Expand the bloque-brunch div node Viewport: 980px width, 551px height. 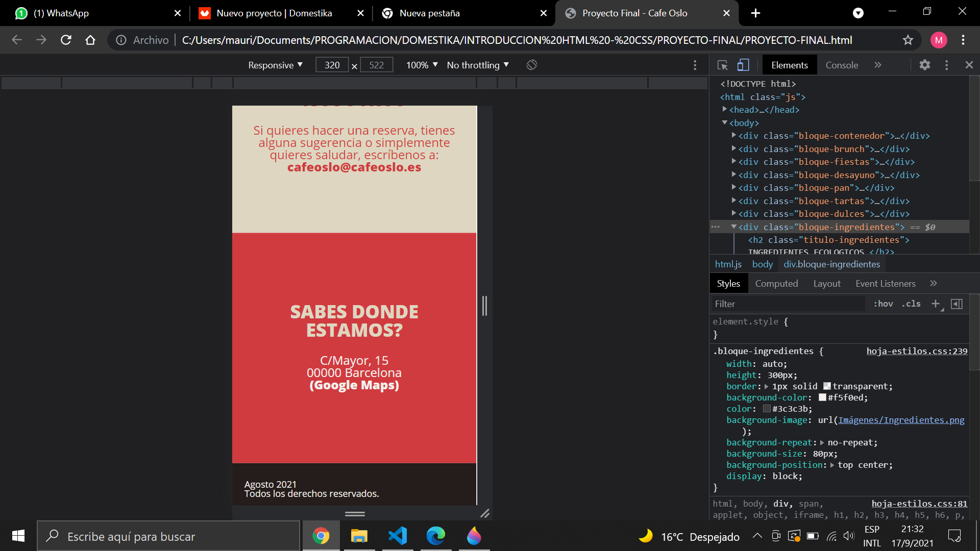pyautogui.click(x=733, y=148)
